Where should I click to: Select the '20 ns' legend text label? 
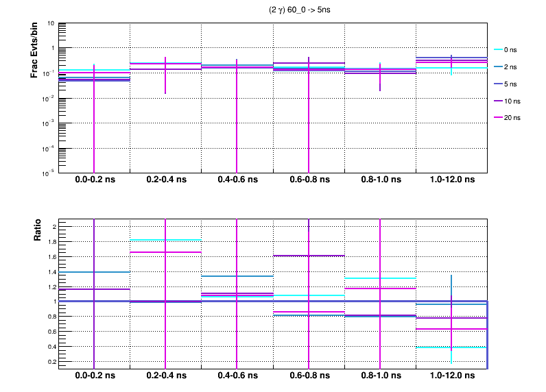[x=514, y=118]
